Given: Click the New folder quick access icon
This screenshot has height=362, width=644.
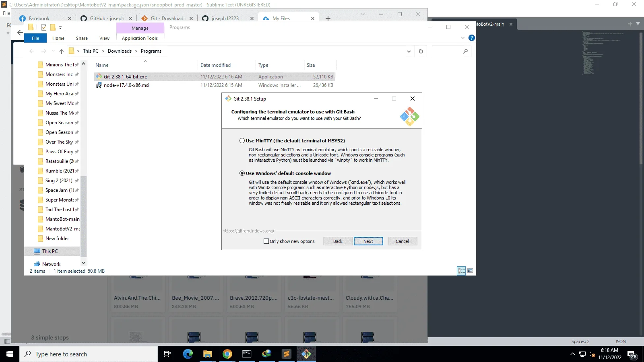Looking at the screenshot, I should pos(53,27).
